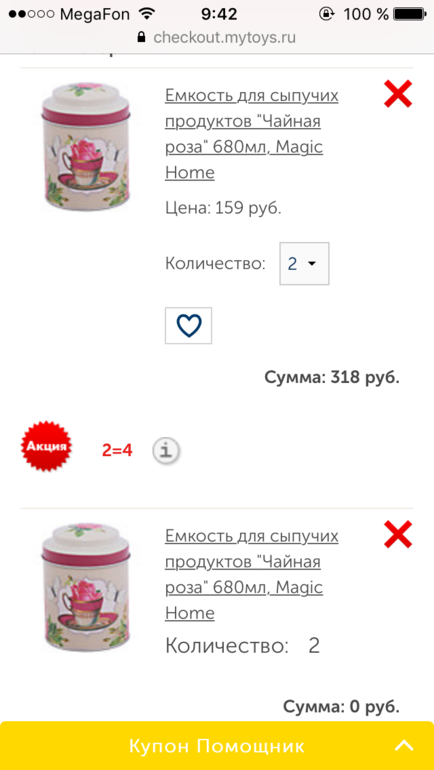This screenshot has width=434, height=770.
Task: Remove the first Magic Home item via red X
Action: (x=398, y=94)
